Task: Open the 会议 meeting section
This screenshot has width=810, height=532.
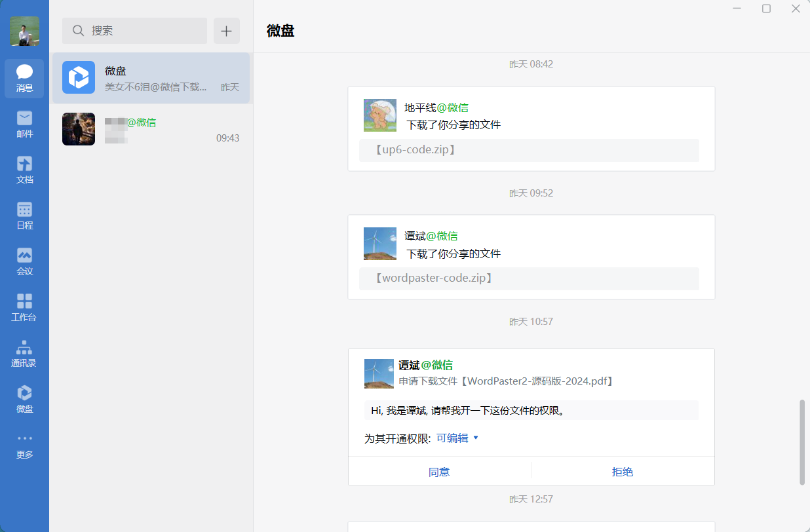Action: tap(24, 262)
